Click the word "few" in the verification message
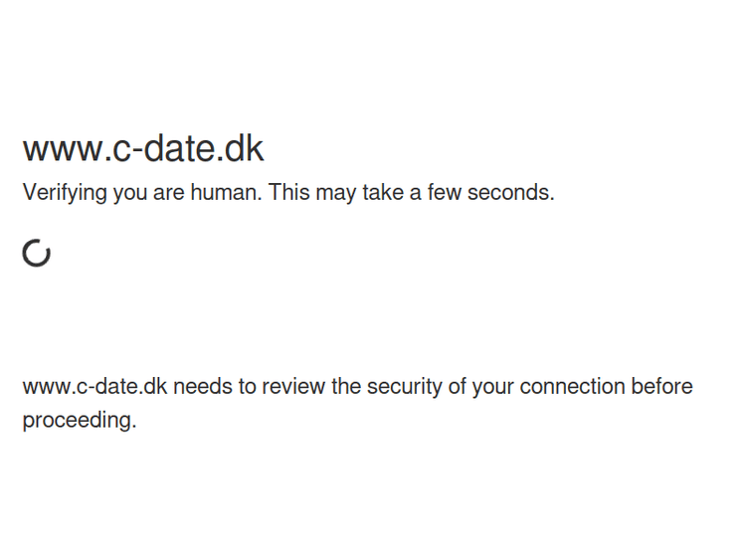 445,193
